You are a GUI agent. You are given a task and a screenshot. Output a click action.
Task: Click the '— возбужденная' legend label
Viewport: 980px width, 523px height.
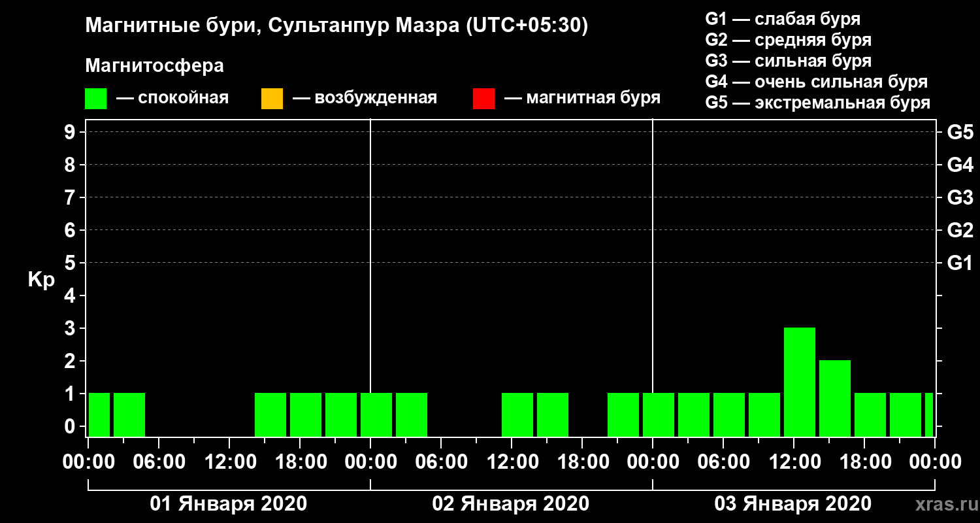[365, 99]
